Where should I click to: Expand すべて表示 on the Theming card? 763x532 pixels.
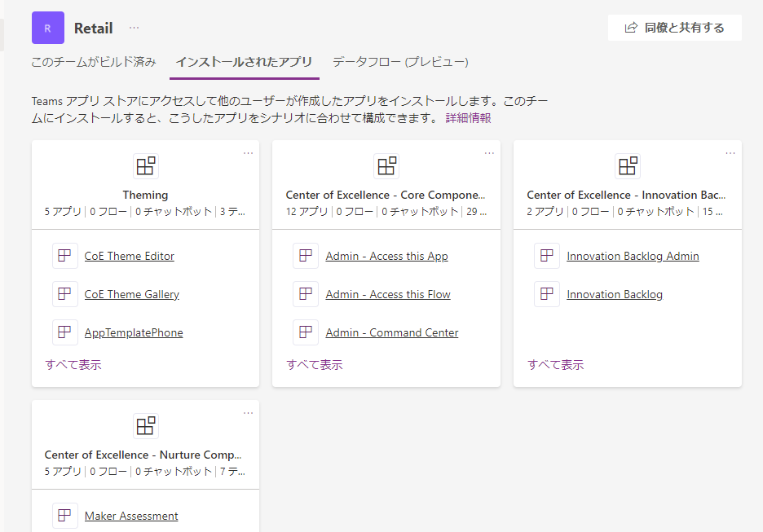pyautogui.click(x=73, y=365)
